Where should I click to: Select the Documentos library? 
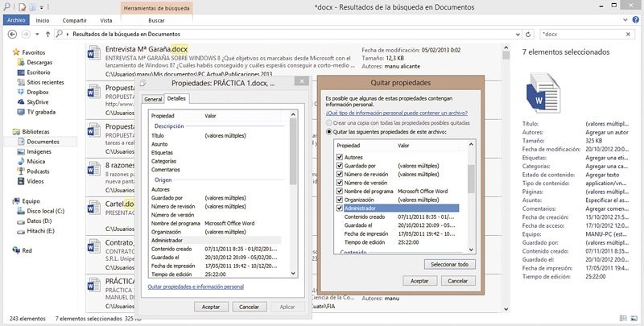point(43,142)
